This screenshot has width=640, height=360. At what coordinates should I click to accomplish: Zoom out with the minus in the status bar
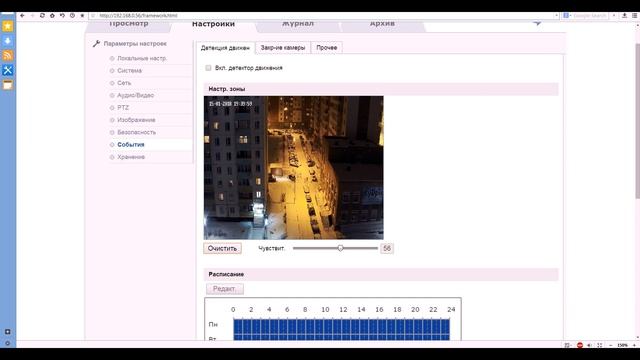coord(611,345)
